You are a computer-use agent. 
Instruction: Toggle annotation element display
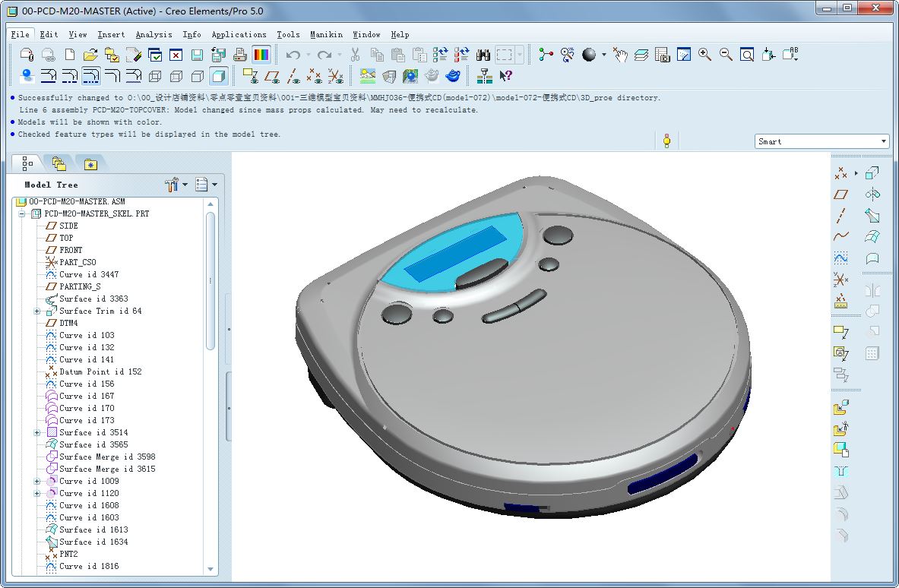point(251,76)
